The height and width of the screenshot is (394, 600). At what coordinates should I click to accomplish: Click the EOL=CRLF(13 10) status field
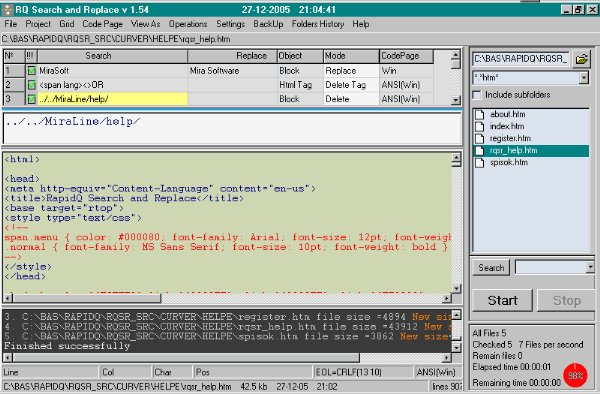363,372
